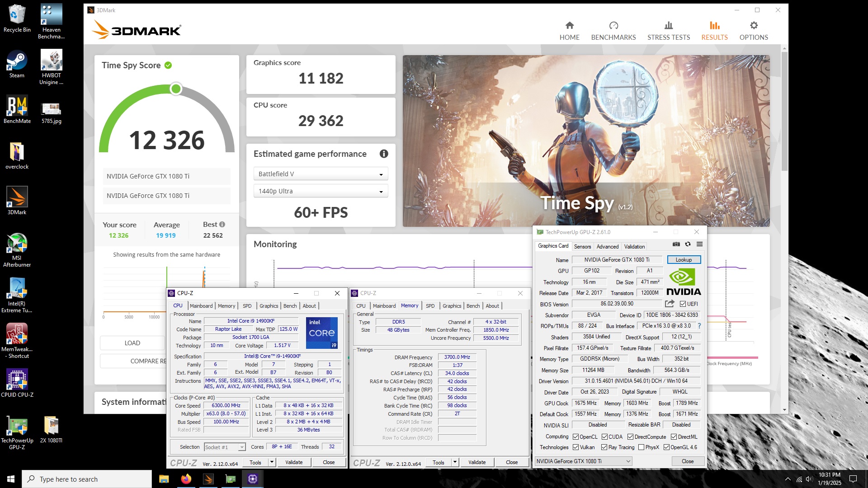The image size is (868, 488).
Task: Open the notifications action center icon
Action: [x=853, y=479]
